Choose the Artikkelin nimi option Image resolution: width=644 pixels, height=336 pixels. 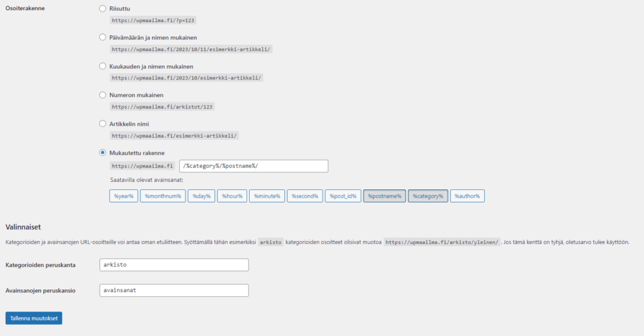pyautogui.click(x=103, y=123)
